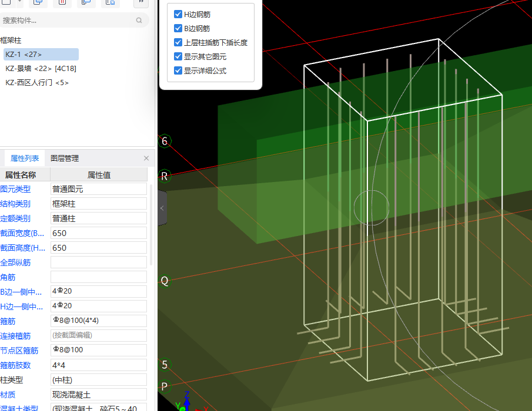Toggle the B边钢筋 checkbox
The image size is (532, 411).
(178, 28)
